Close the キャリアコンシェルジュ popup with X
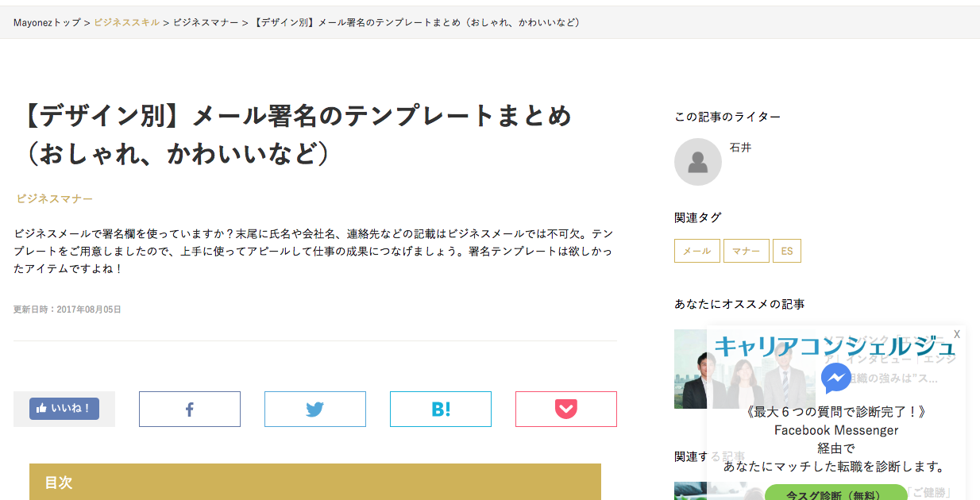 957,334
